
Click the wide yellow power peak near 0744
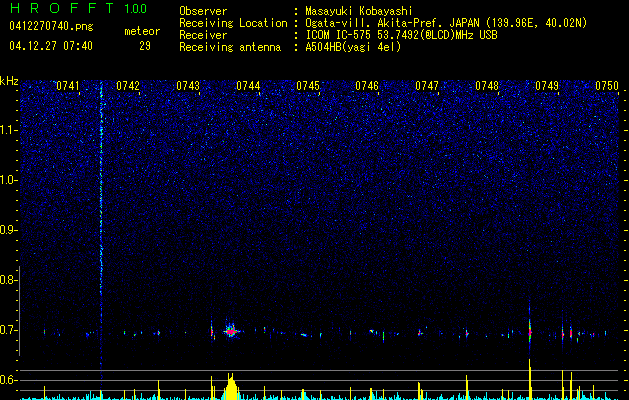point(231,386)
